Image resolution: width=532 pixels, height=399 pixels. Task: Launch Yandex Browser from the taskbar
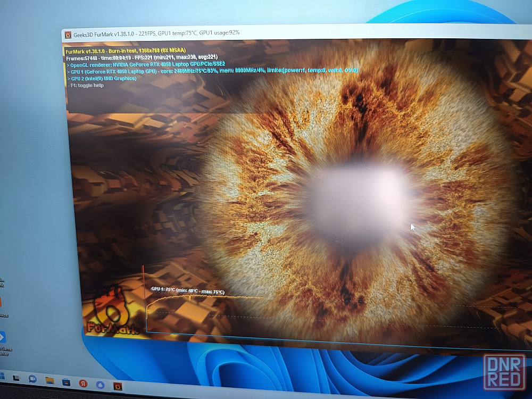[83, 384]
